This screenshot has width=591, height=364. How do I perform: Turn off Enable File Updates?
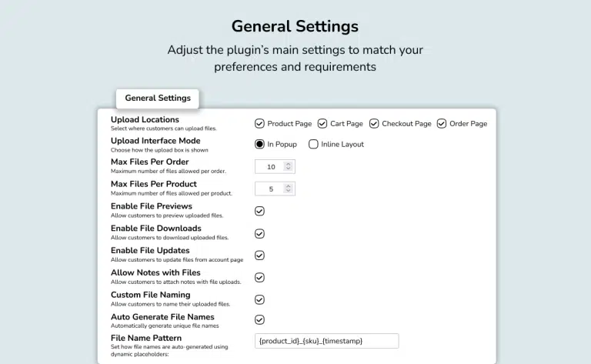260,255
